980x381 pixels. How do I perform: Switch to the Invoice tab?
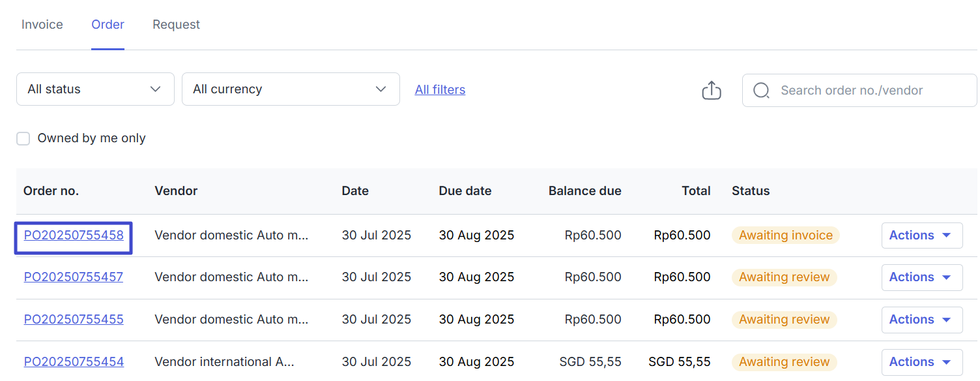tap(42, 25)
